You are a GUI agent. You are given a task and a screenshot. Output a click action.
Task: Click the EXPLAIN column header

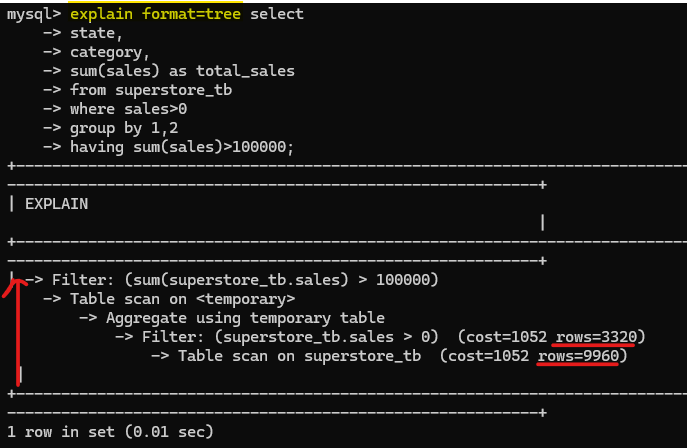(x=56, y=204)
